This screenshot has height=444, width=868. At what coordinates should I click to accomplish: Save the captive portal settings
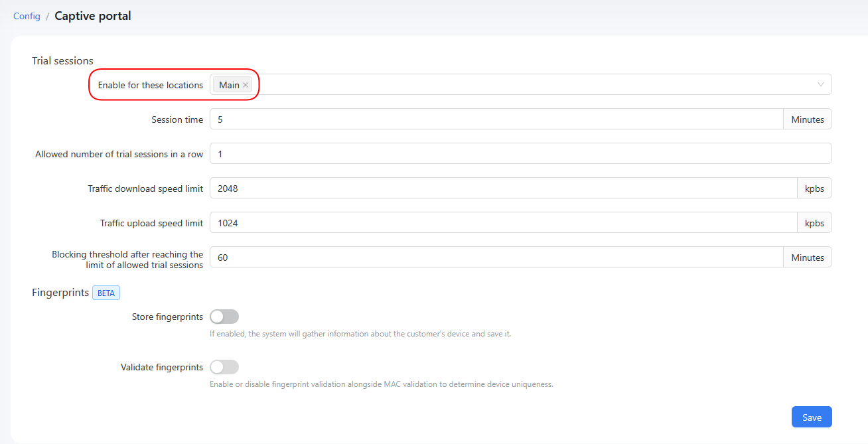click(812, 417)
